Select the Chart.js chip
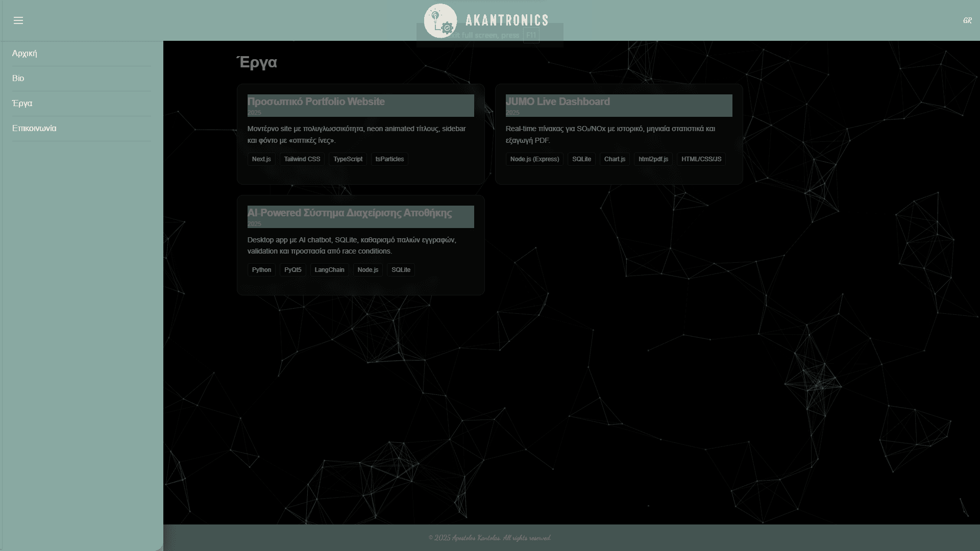Screen dimensions: 980x551 (615, 159)
